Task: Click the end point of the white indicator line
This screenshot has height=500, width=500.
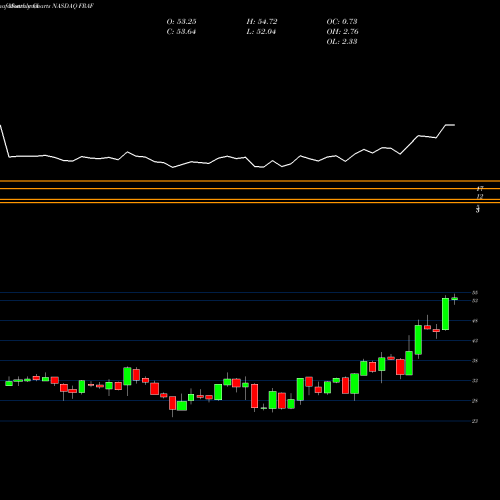Action: [454, 125]
